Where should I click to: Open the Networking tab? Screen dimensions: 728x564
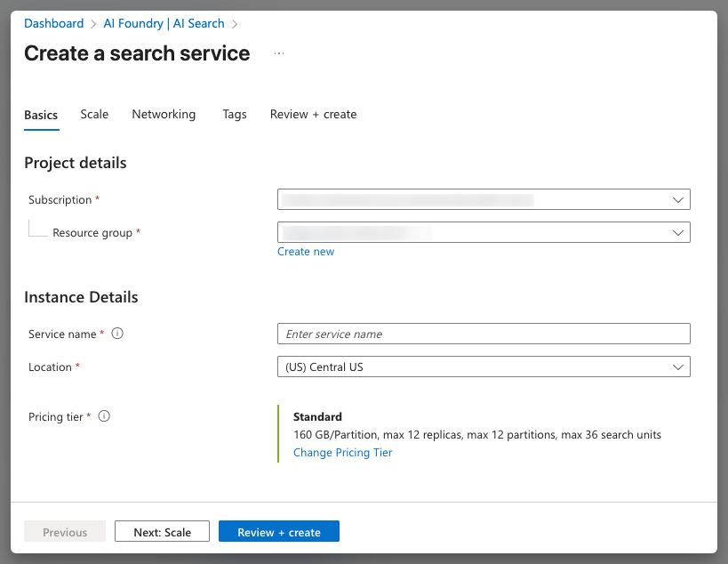(164, 115)
